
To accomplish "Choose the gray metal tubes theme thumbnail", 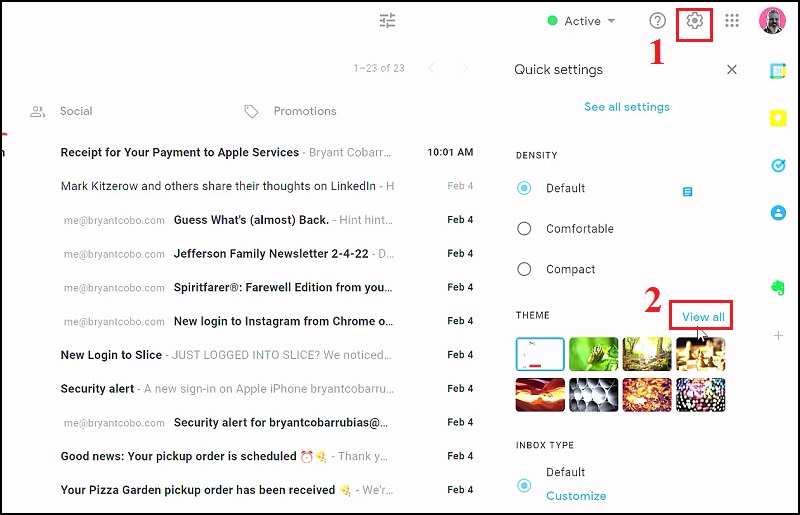I will point(593,395).
